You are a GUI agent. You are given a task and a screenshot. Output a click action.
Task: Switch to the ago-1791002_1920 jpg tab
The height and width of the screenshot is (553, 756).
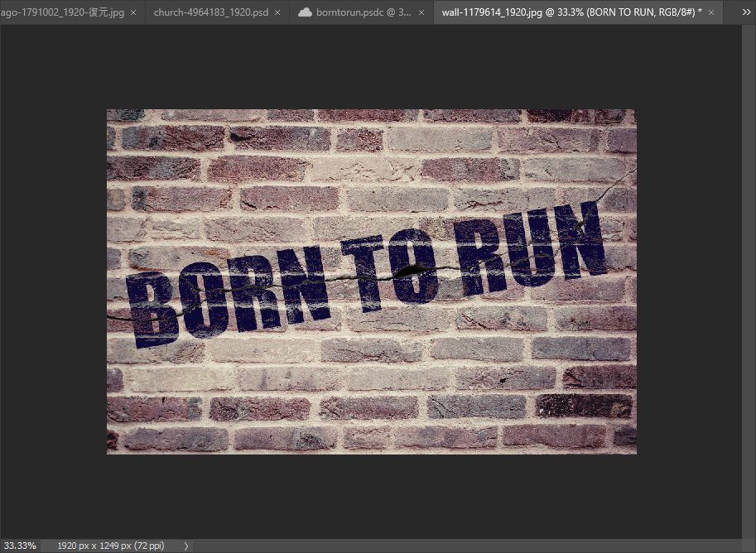click(62, 12)
